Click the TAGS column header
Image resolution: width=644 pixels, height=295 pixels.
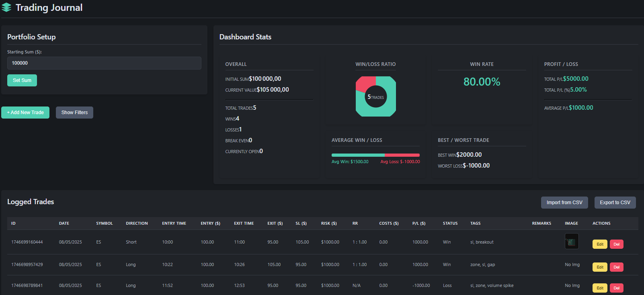coord(475,223)
